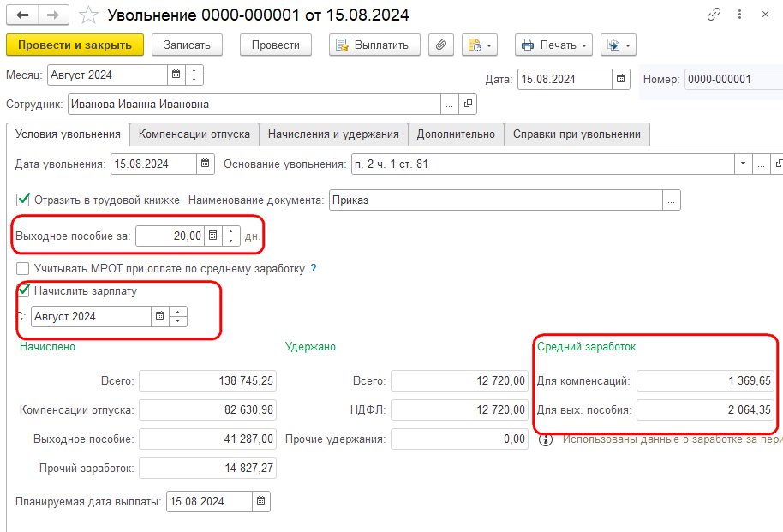Open the Начисления и удержания tab

click(x=333, y=134)
